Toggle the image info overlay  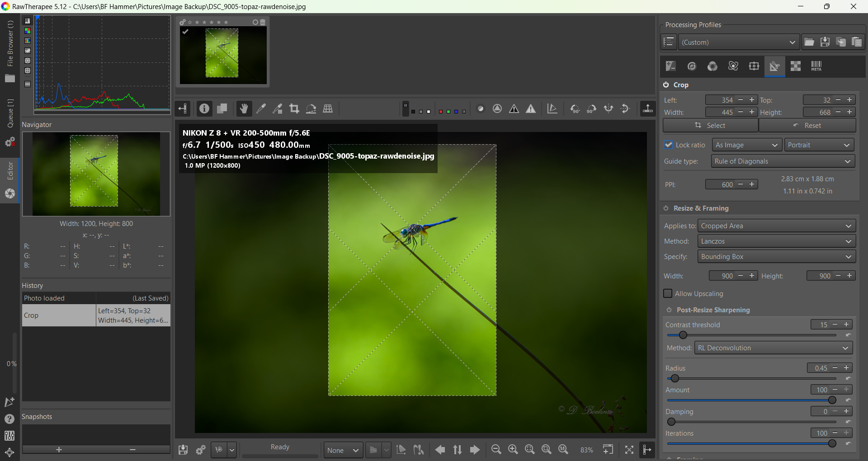coord(204,108)
